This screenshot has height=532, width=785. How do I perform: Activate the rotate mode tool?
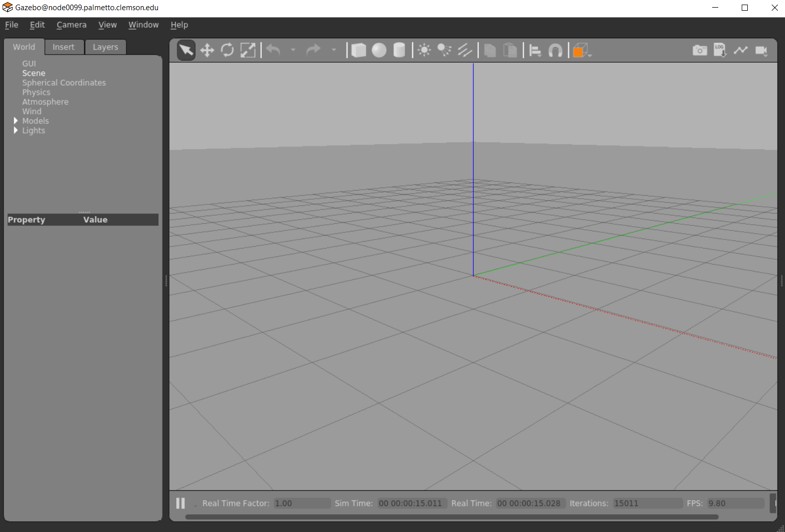click(x=227, y=50)
